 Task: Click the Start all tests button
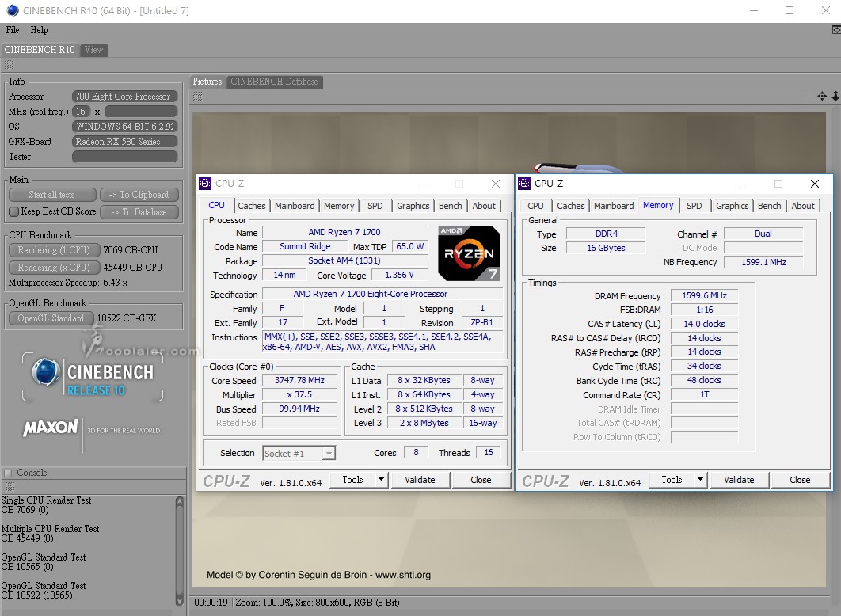pos(52,195)
